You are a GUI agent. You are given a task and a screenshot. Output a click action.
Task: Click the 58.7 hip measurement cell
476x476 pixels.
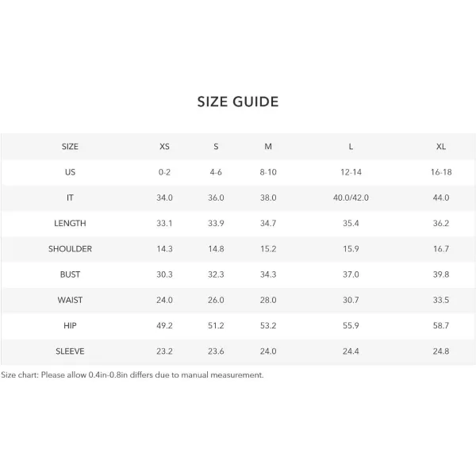[441, 325]
